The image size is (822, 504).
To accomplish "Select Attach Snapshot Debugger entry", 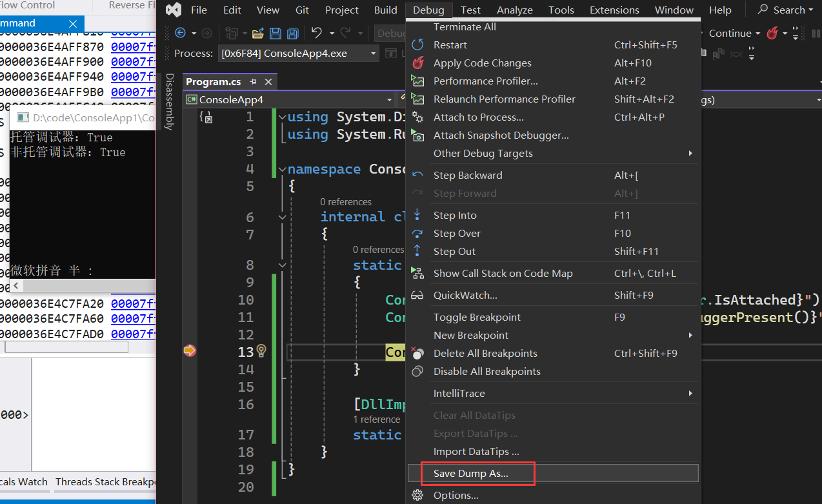I will tap(553, 135).
